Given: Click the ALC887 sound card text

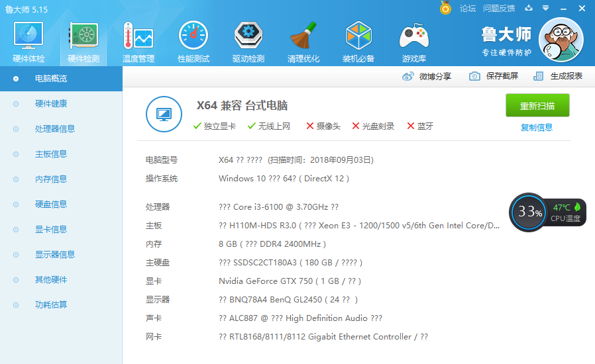Looking at the screenshot, I should (x=300, y=318).
